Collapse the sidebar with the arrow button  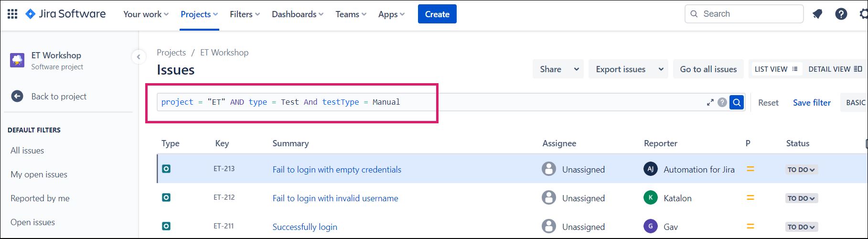point(139,57)
